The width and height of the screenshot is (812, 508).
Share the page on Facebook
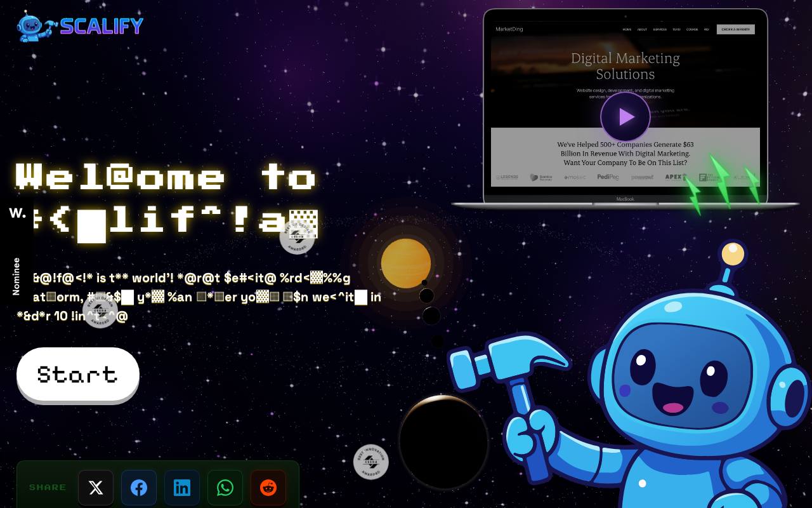coord(139,488)
